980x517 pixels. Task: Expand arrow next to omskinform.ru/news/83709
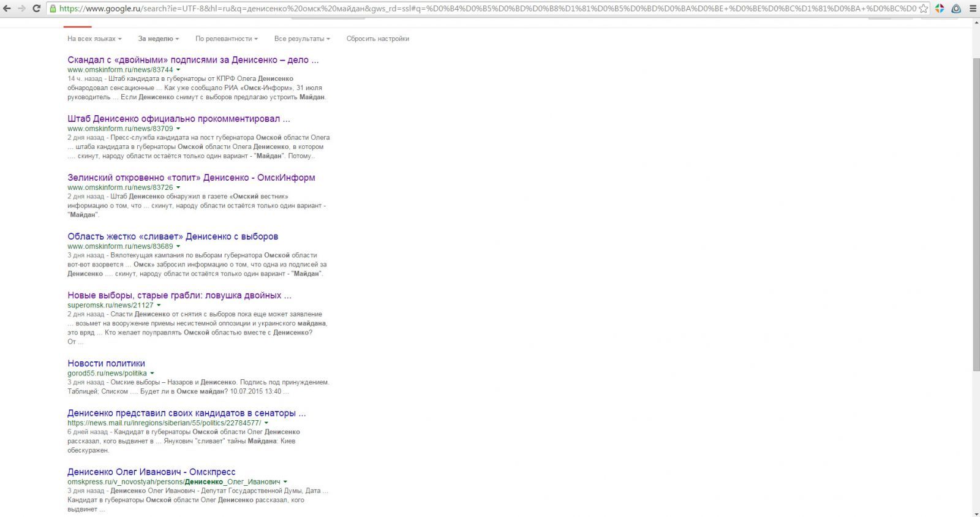coord(178,129)
